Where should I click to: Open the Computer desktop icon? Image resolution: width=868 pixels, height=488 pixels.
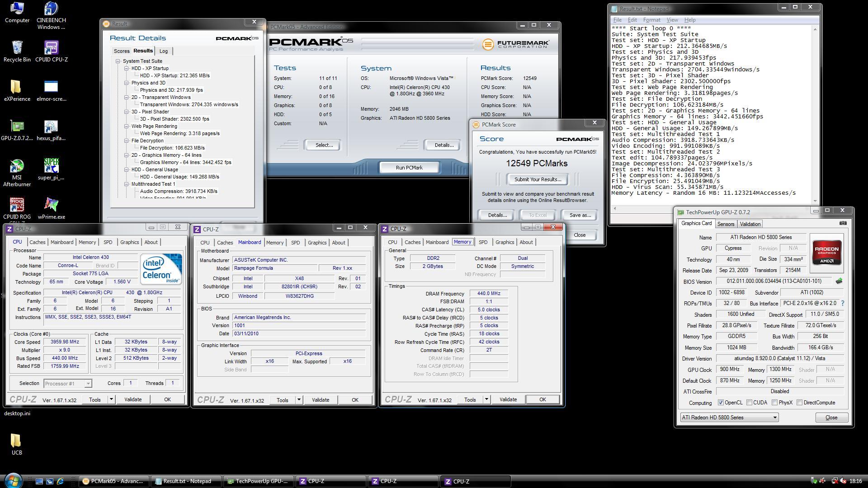click(x=17, y=12)
